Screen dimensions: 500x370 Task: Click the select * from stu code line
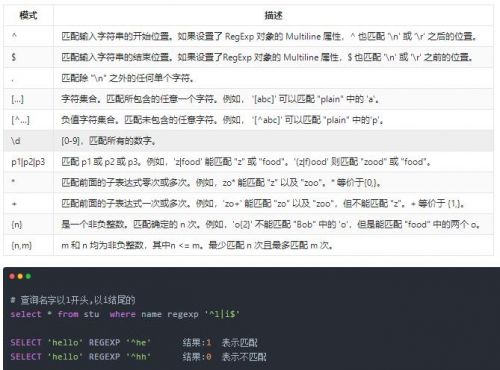[x=125, y=314]
